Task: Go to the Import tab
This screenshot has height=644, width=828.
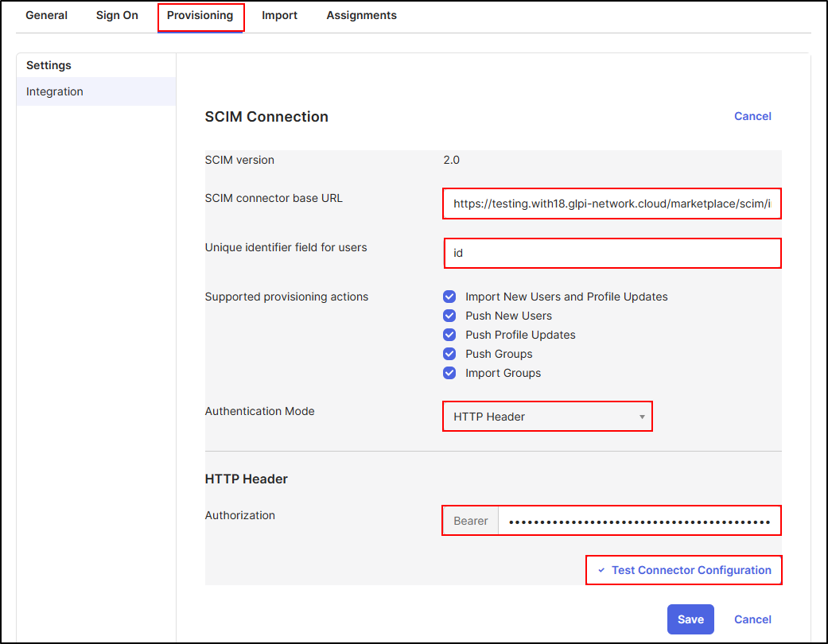Action: pos(279,16)
